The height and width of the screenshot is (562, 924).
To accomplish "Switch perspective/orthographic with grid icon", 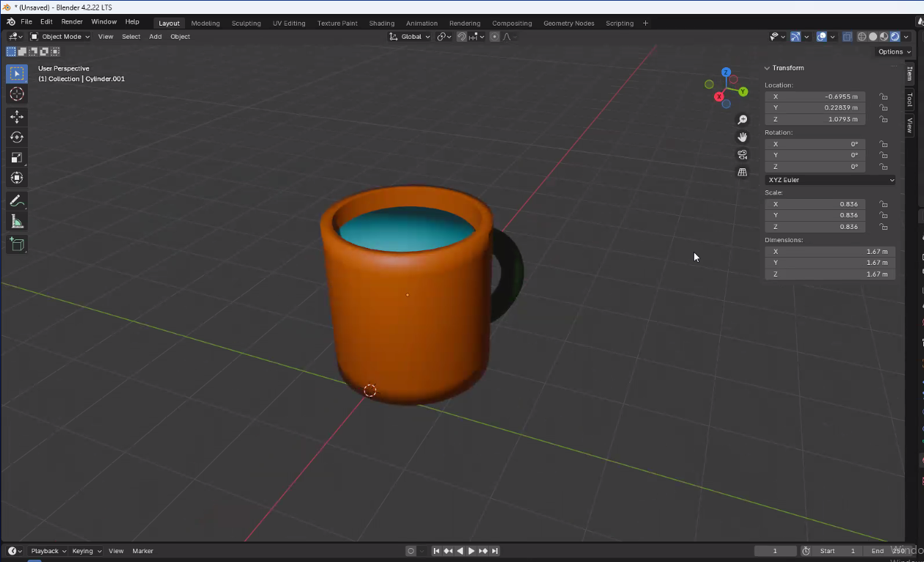I will [743, 172].
